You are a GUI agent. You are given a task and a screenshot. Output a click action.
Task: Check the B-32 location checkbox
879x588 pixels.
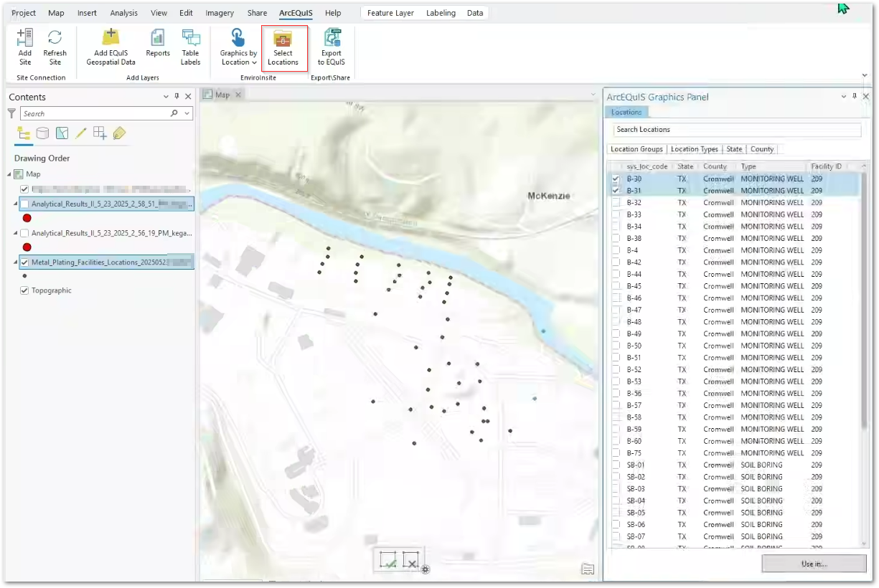coord(616,203)
